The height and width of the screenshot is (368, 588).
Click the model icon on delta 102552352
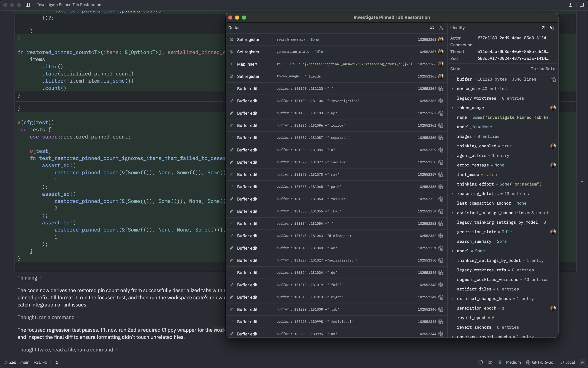[x=441, y=236]
